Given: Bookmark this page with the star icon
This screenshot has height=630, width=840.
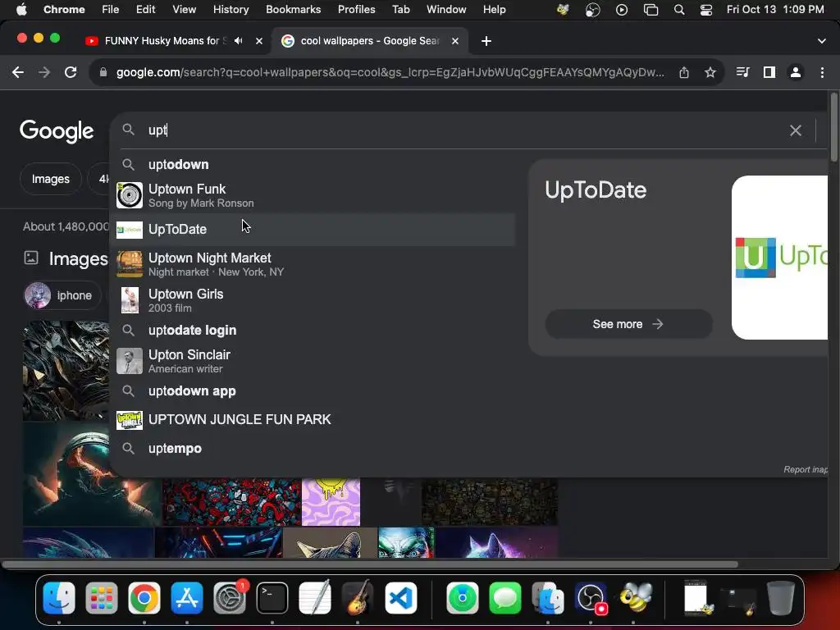Looking at the screenshot, I should tap(710, 72).
